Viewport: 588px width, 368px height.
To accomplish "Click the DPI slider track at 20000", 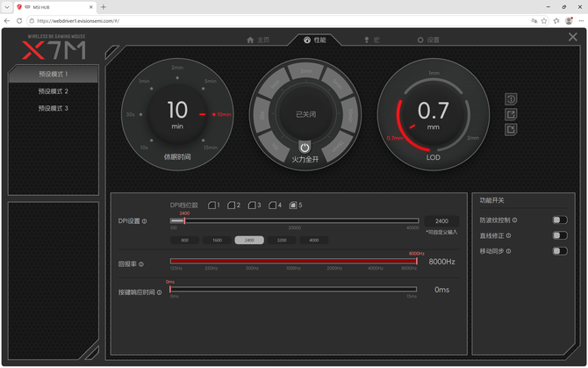I will click(x=294, y=220).
